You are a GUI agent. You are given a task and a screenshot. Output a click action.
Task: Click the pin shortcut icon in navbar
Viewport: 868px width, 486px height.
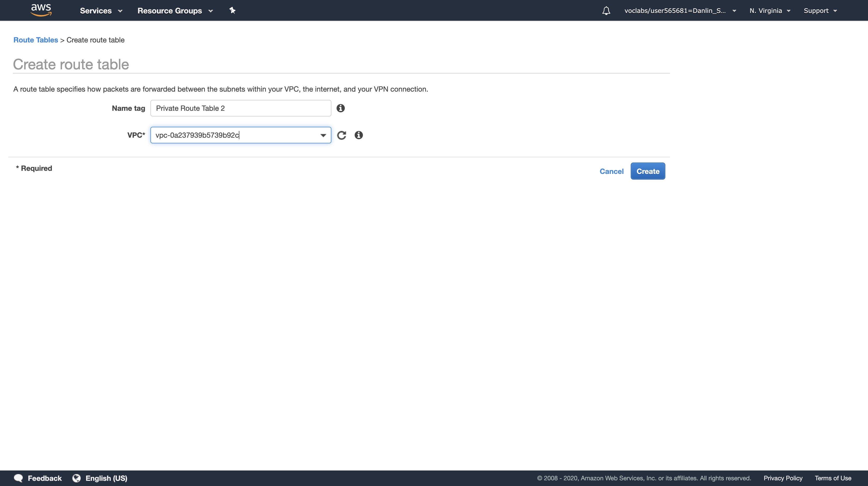point(232,10)
